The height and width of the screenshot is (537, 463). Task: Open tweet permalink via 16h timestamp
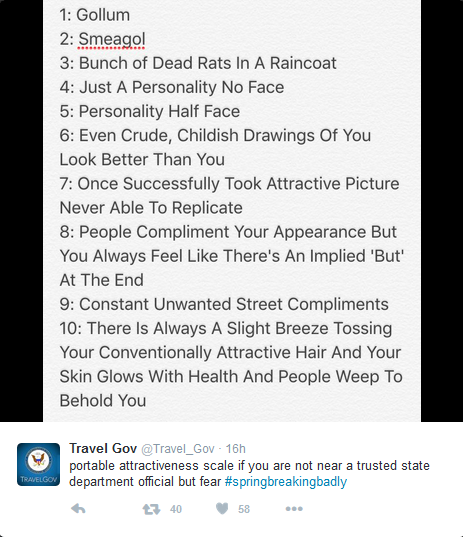[x=236, y=449]
